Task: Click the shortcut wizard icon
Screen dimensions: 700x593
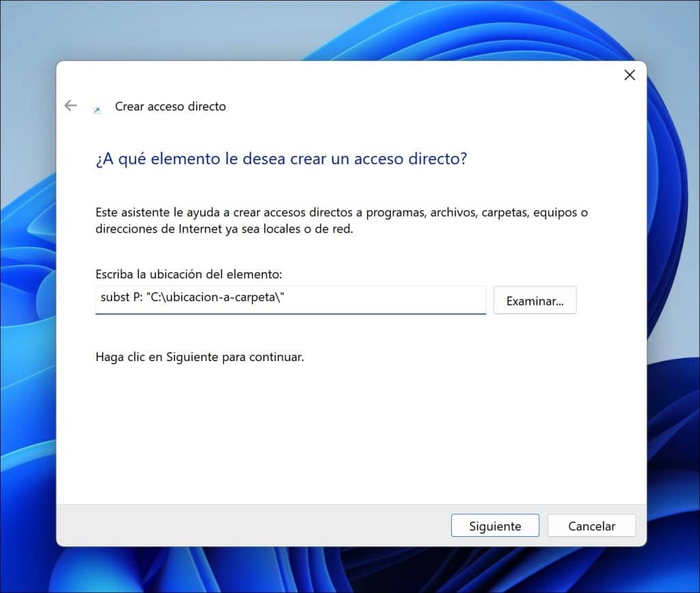Action: coord(97,110)
